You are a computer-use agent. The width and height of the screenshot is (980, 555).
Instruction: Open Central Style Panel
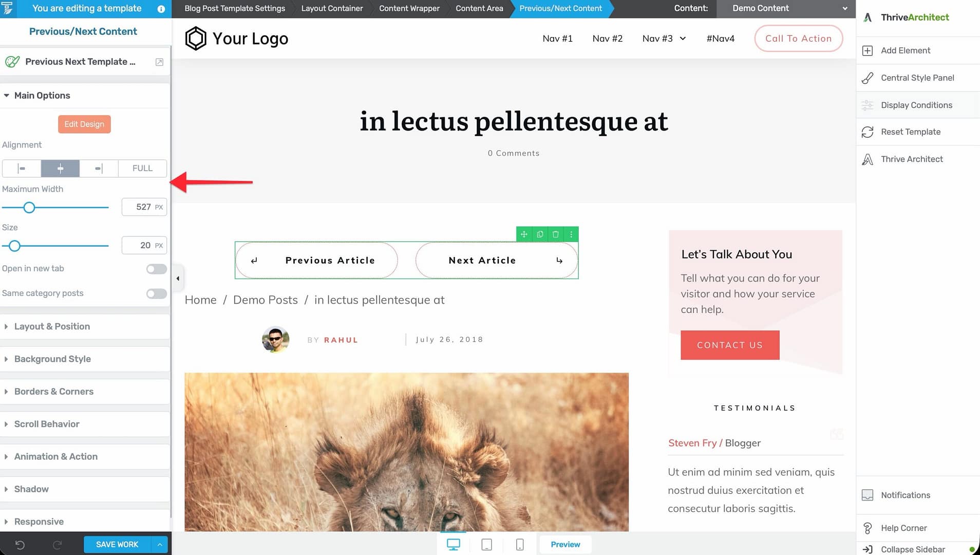[917, 78]
